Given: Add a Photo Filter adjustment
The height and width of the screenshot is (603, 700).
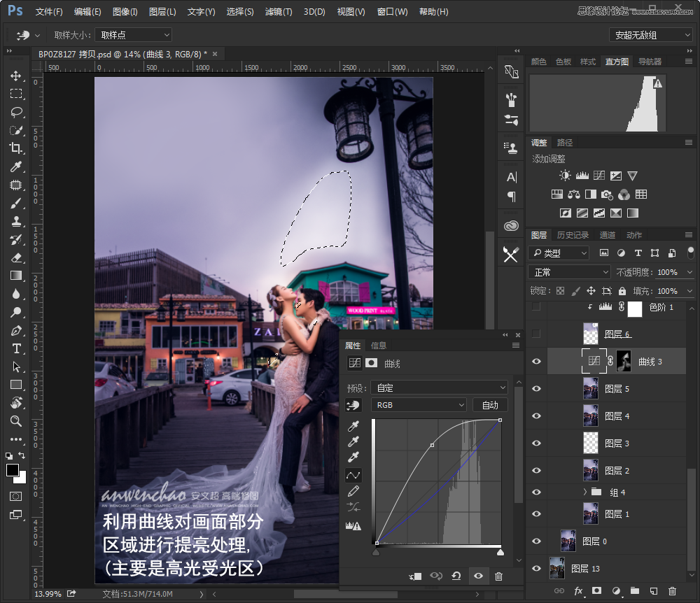Looking at the screenshot, I should click(607, 194).
